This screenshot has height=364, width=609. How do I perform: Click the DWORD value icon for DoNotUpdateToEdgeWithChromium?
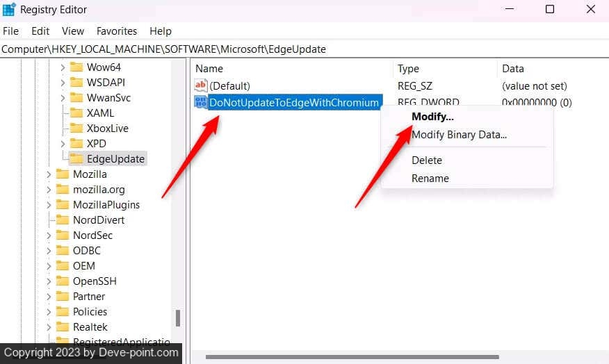pyautogui.click(x=201, y=103)
